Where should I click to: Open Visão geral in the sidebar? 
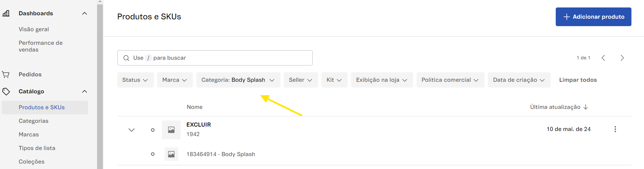(34, 30)
